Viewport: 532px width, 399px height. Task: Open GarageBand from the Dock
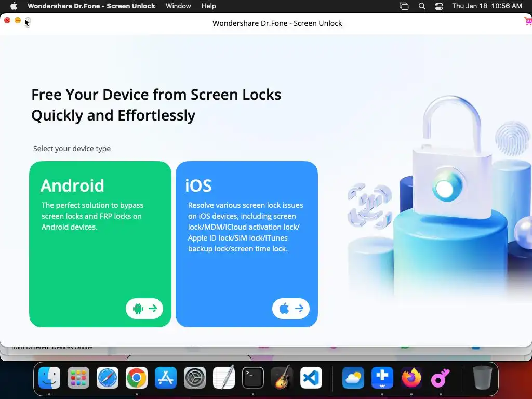click(282, 378)
